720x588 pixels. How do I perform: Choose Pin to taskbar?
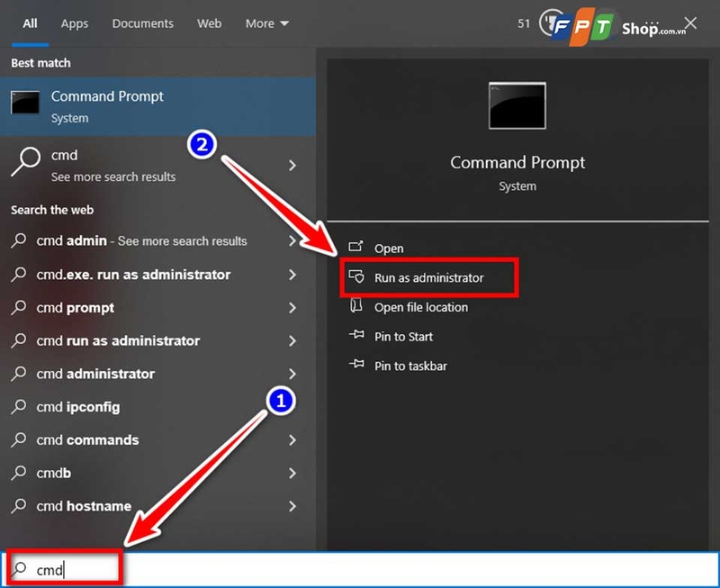[410, 366]
